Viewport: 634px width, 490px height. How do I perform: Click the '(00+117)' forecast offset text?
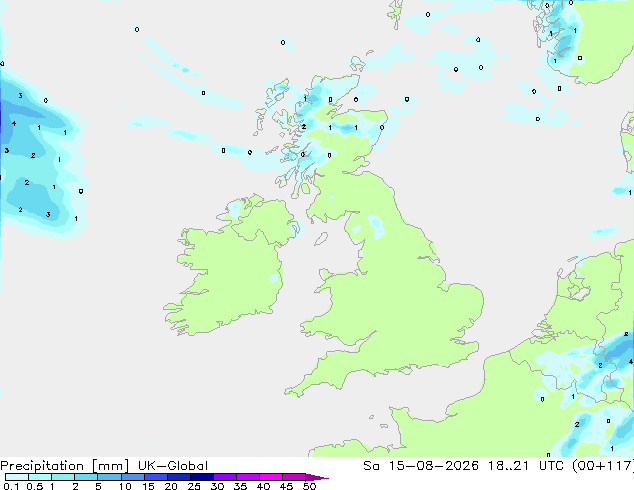click(603, 466)
